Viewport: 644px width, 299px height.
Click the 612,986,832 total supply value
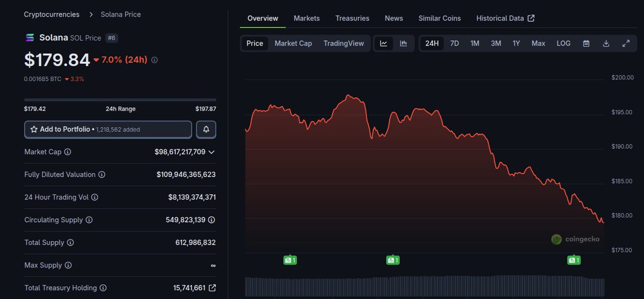[x=195, y=243]
